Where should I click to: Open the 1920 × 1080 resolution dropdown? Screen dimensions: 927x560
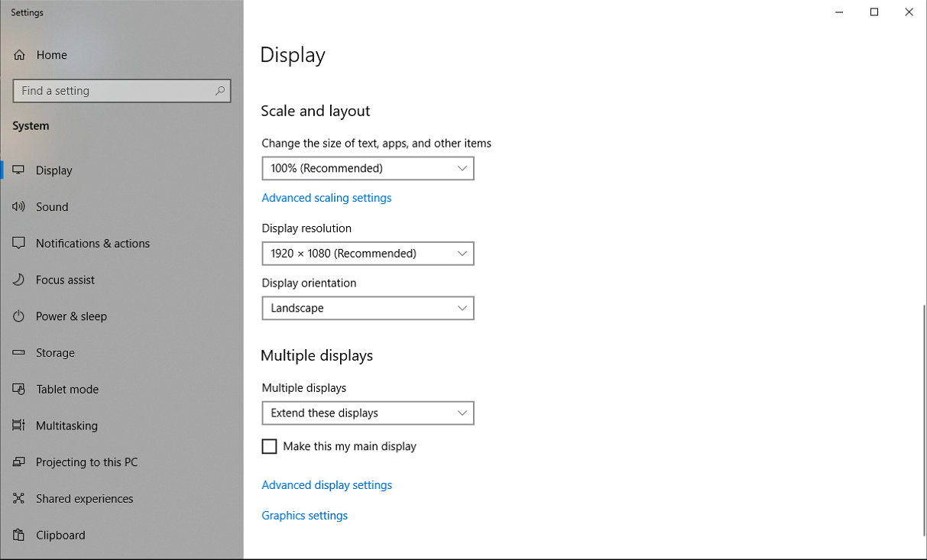(x=368, y=254)
